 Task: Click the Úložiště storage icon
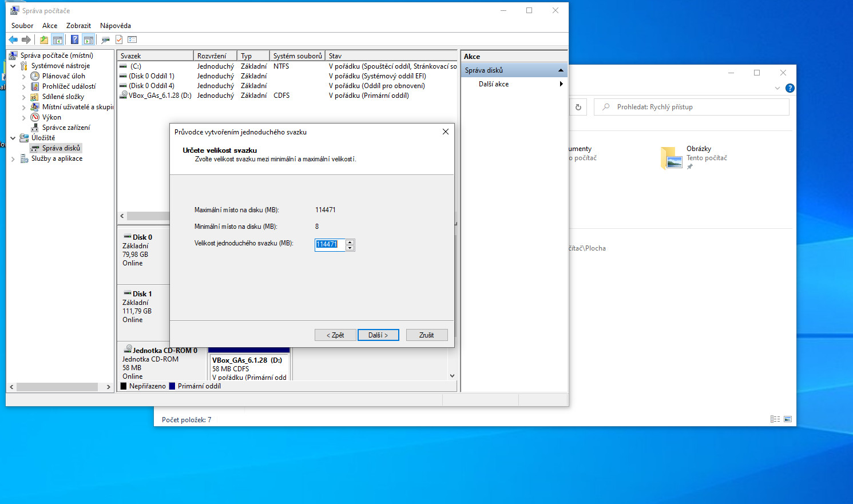pos(24,138)
